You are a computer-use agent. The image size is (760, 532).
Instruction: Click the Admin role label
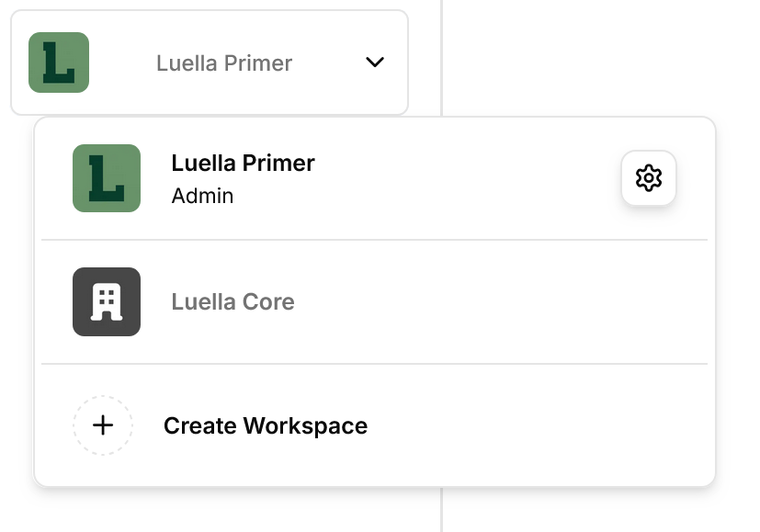click(202, 196)
